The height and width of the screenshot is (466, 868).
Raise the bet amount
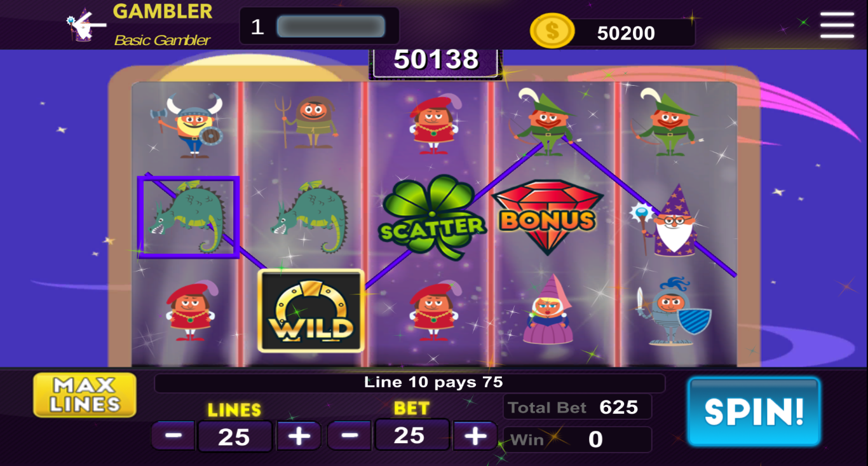click(475, 436)
